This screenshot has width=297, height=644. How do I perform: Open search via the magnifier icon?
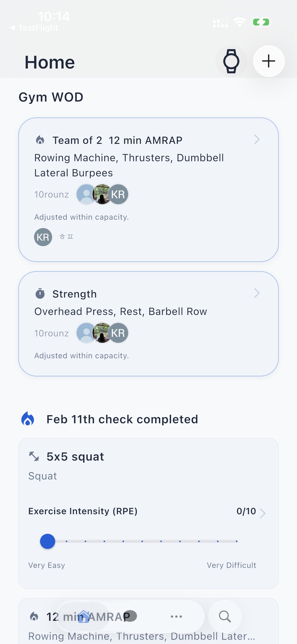[225, 617]
